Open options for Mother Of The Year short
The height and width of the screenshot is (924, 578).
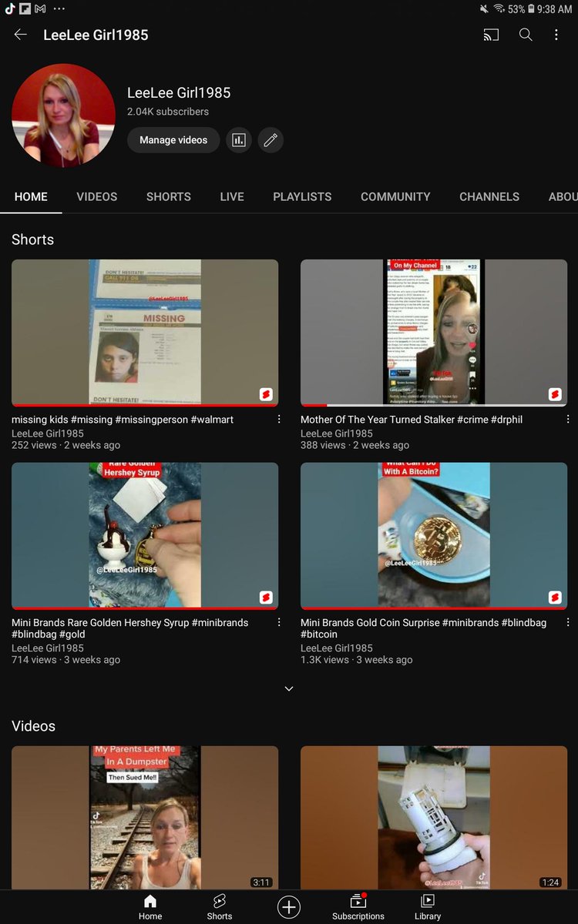[568, 420]
